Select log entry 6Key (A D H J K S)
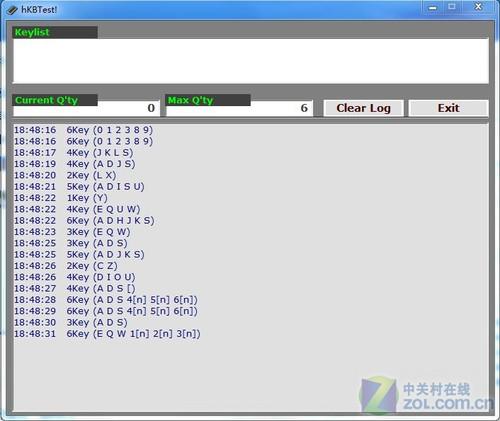The image size is (500, 421). pos(84,221)
